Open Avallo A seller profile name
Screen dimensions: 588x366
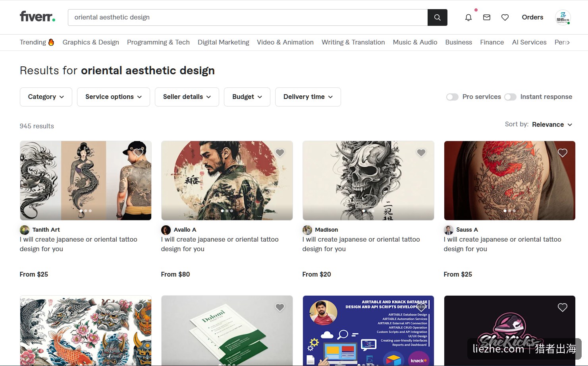coord(185,230)
